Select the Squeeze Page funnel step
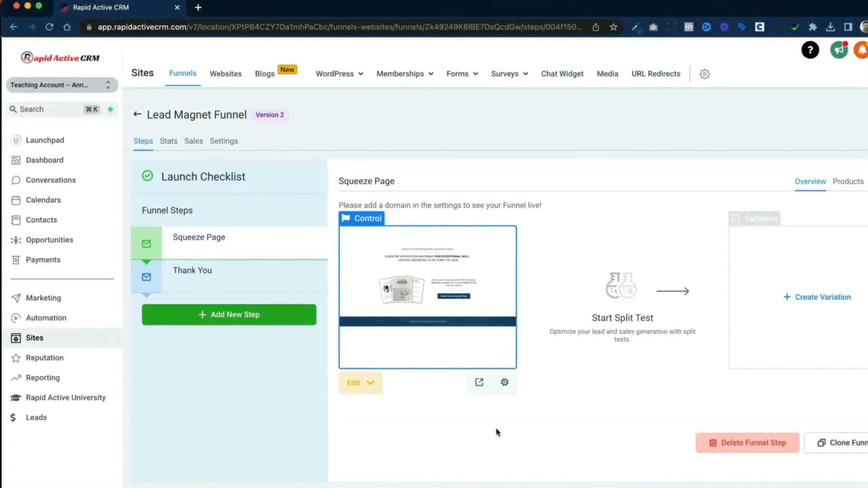Image resolution: width=868 pixels, height=488 pixels. pos(229,243)
